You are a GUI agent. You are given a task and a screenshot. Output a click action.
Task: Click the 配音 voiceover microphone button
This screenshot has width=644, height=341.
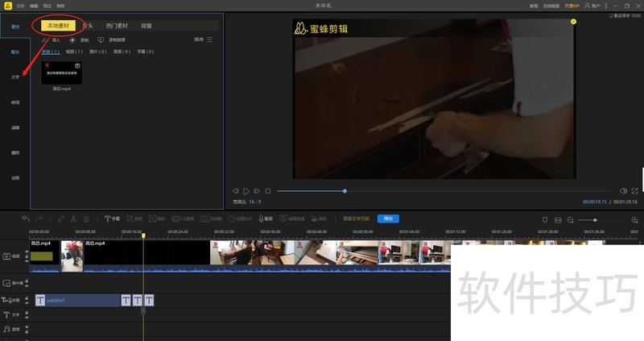[x=266, y=218]
